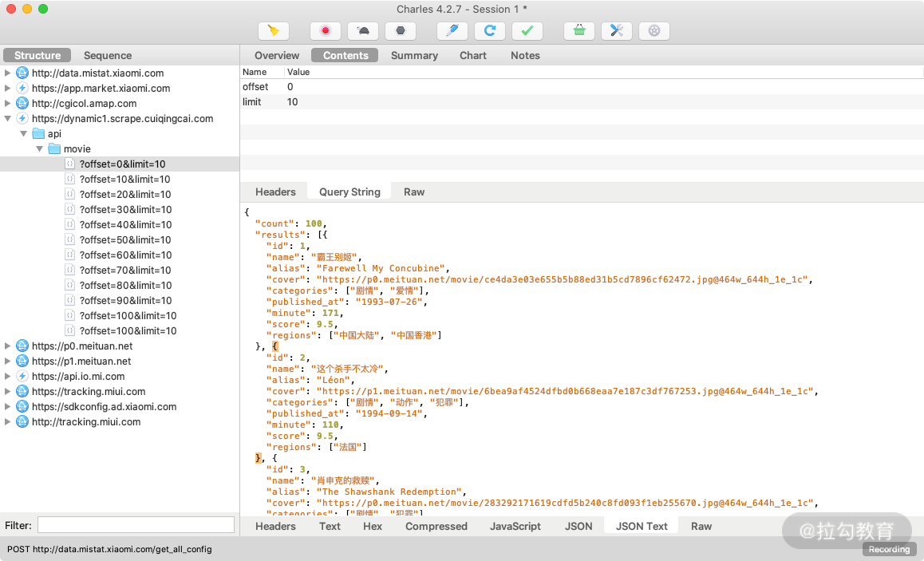The width and height of the screenshot is (924, 561).
Task: Click the repeat request refresh icon
Action: 490,30
